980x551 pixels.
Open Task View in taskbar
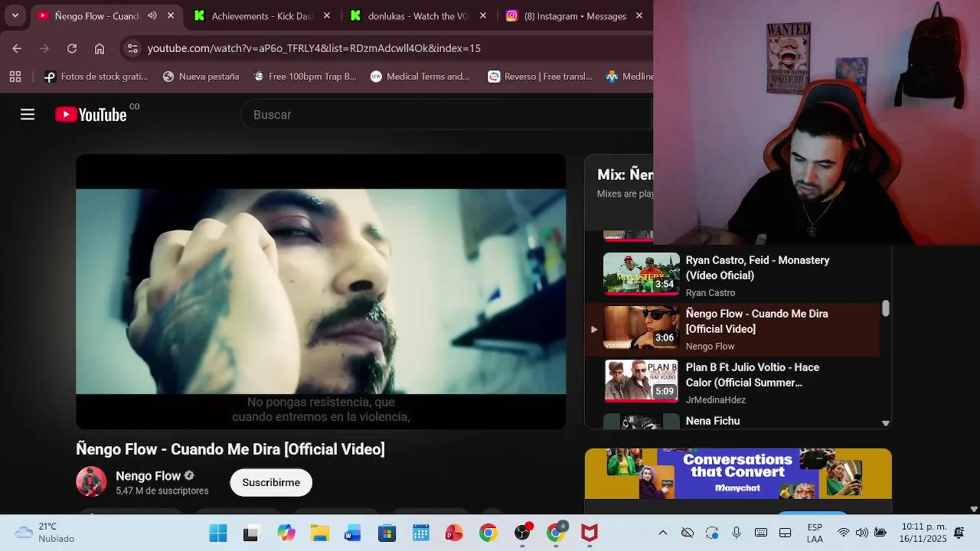251,533
